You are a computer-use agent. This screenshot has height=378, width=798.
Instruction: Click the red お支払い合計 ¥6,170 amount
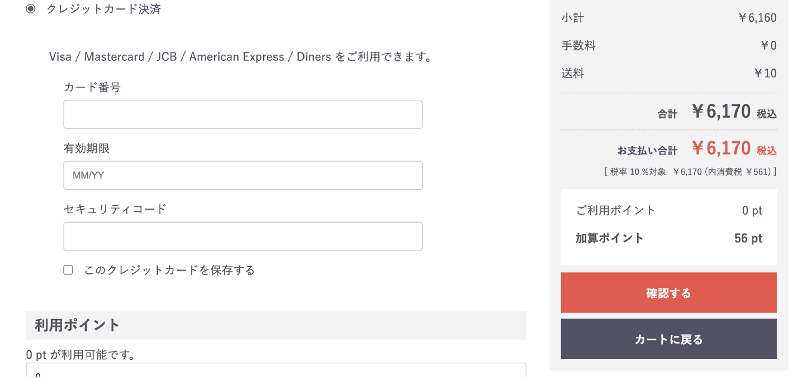point(721,149)
